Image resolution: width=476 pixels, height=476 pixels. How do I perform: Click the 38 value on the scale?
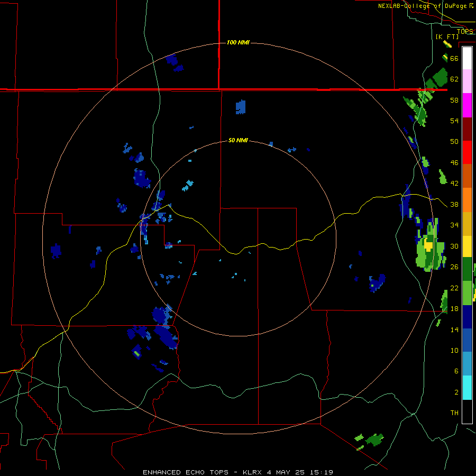[x=454, y=204]
